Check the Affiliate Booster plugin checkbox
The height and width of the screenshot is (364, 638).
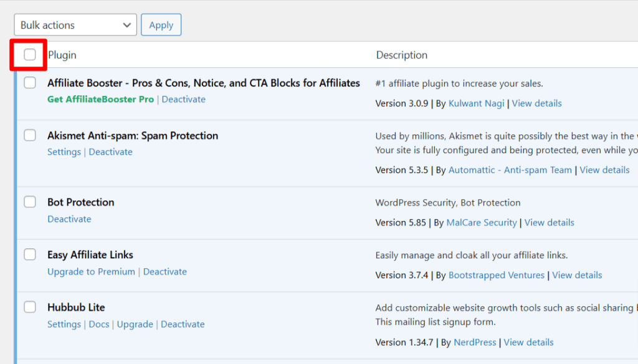[30, 83]
